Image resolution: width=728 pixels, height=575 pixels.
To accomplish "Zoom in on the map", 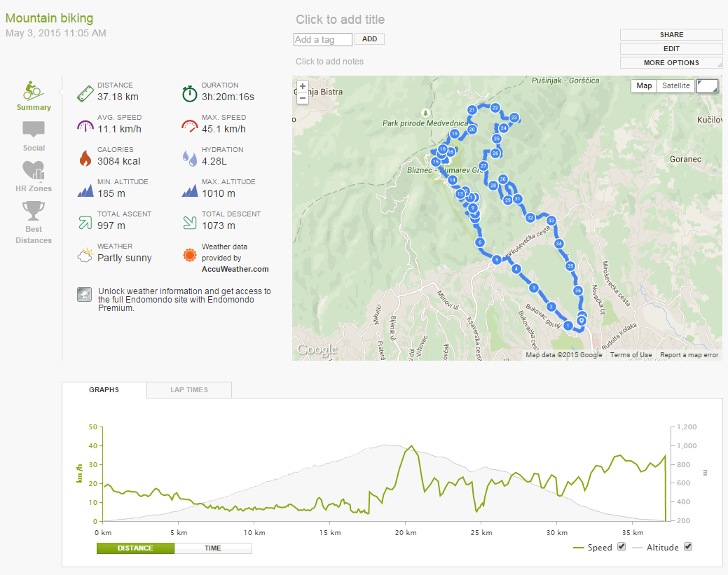I will [x=303, y=87].
